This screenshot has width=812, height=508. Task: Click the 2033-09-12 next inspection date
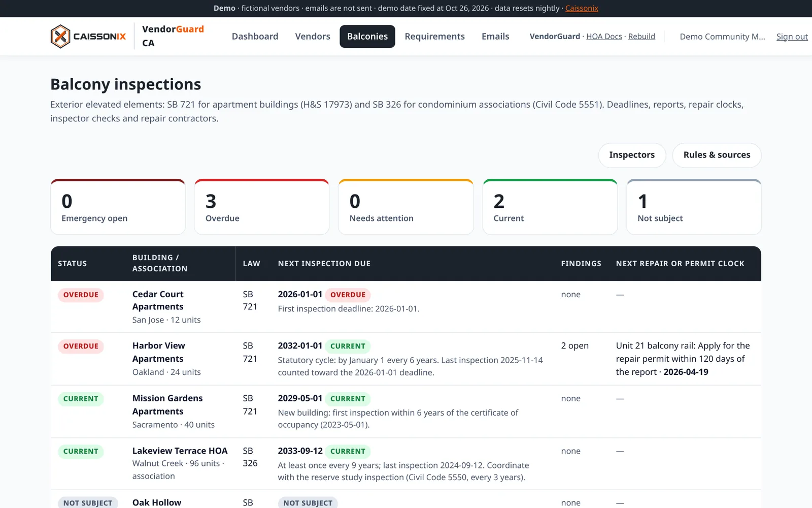click(x=300, y=451)
